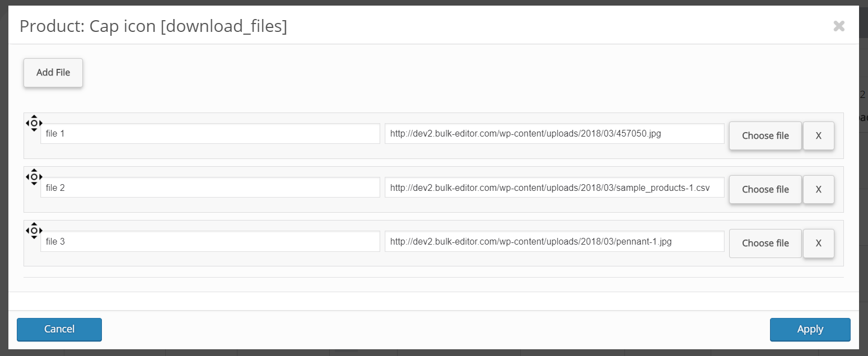Select the "file 3" name input
Screen dimensions: 868x356
click(210, 241)
